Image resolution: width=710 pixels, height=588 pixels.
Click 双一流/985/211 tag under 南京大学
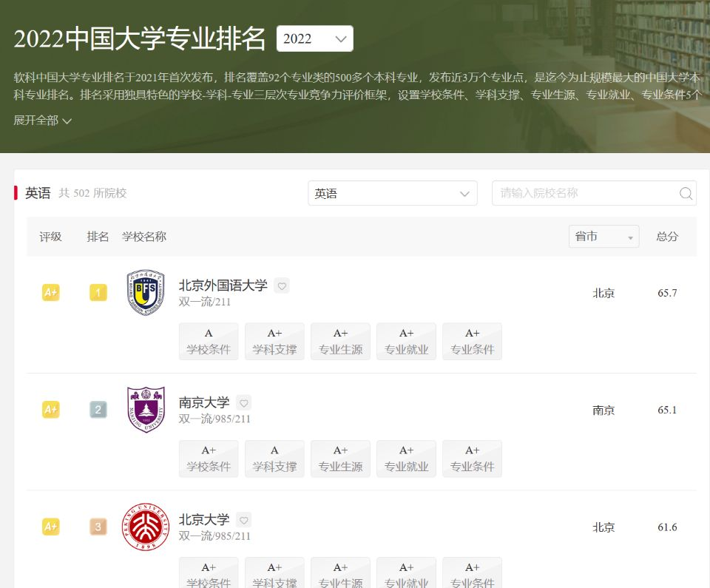[x=214, y=419]
